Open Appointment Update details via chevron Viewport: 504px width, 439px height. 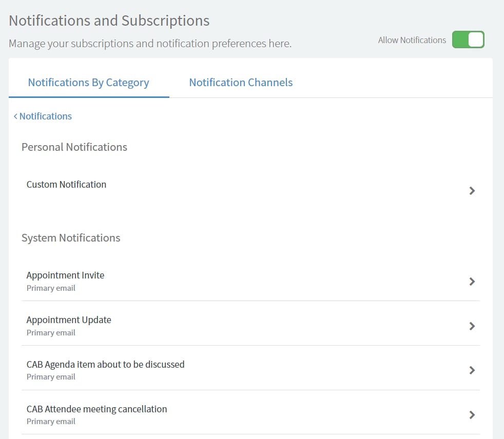pyautogui.click(x=472, y=326)
